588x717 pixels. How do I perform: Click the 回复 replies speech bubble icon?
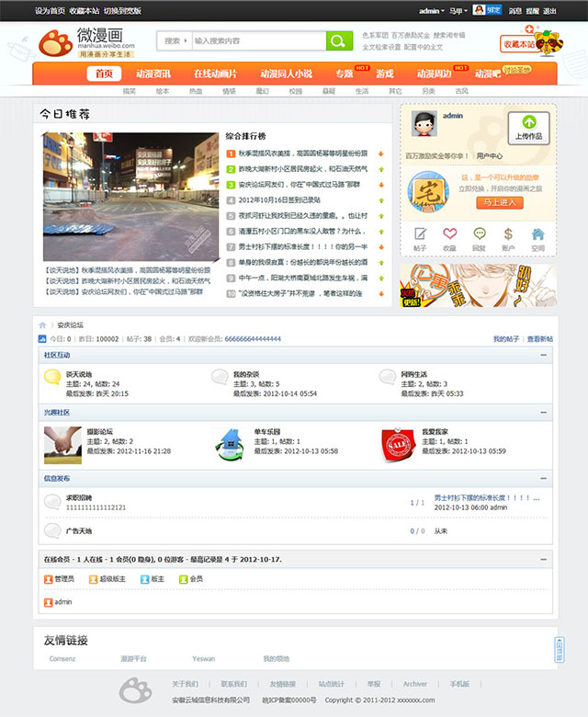click(479, 234)
